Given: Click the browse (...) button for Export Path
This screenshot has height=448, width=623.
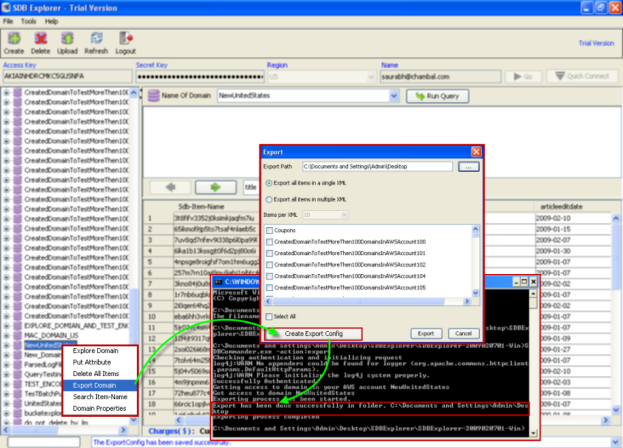Looking at the screenshot, I should pyautogui.click(x=468, y=167).
